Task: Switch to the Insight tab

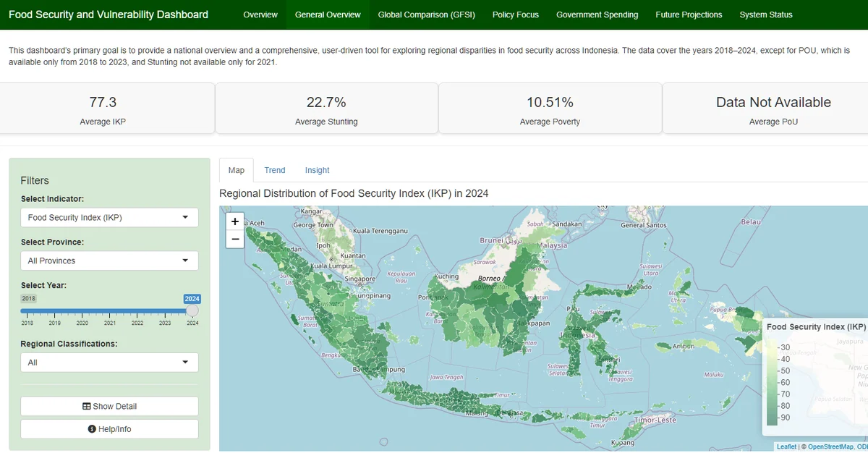Action: tap(317, 170)
